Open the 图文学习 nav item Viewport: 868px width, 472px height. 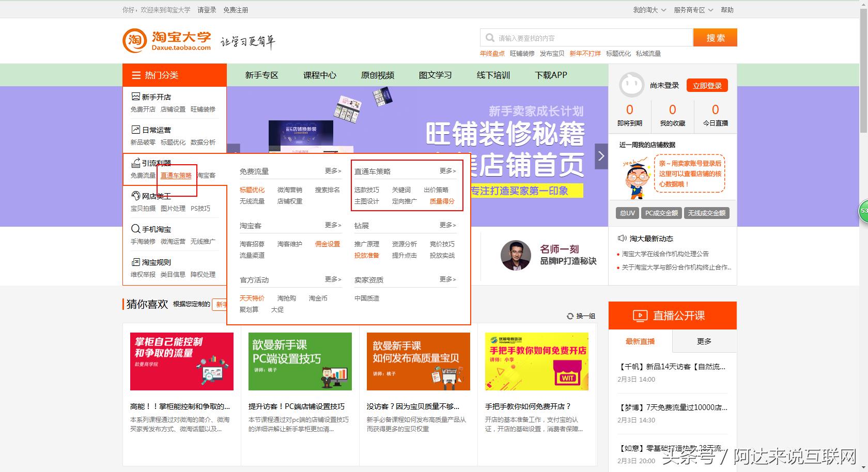point(436,75)
